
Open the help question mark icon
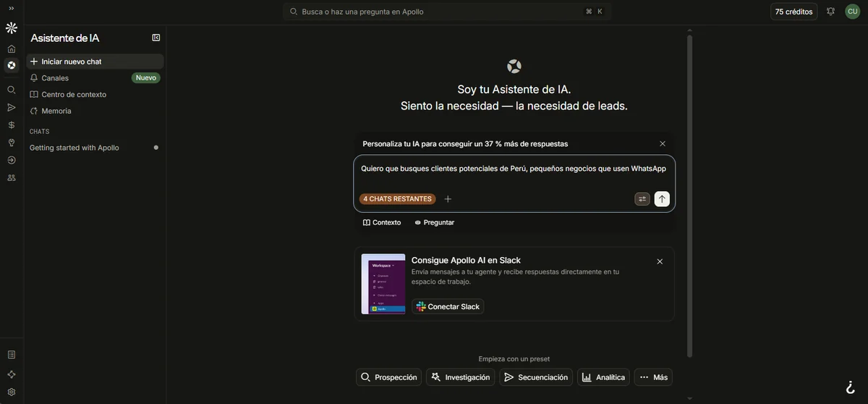(x=851, y=387)
